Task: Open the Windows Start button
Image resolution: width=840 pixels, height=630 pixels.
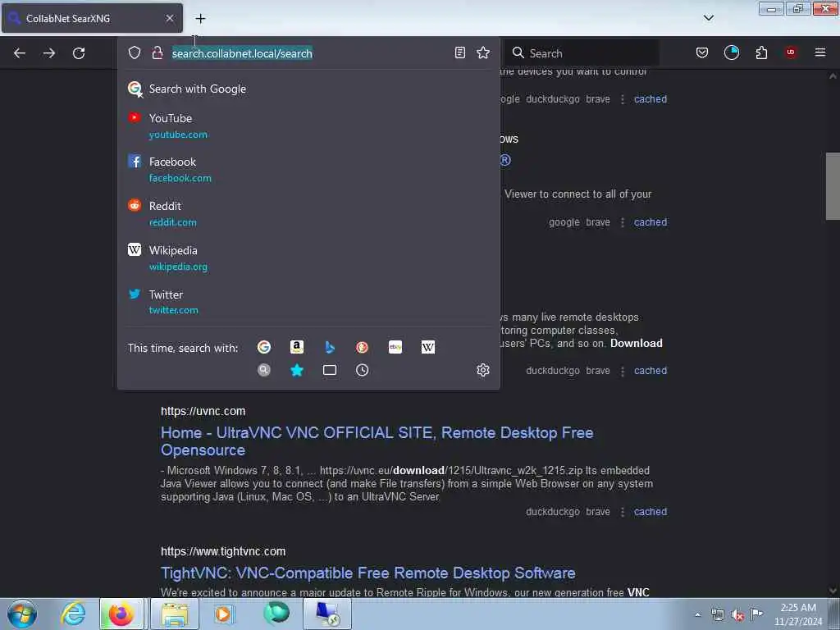Action: tap(22, 614)
